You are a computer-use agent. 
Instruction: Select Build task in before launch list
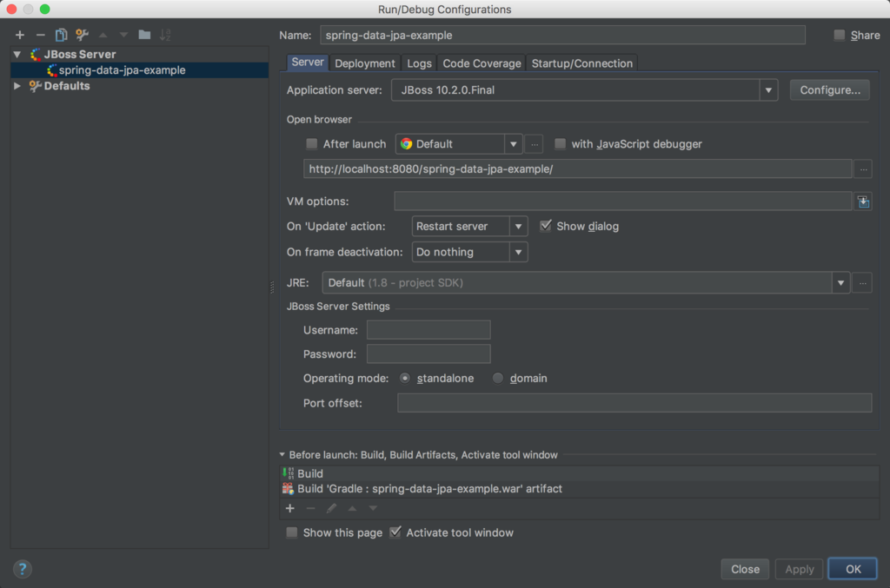[x=579, y=473]
